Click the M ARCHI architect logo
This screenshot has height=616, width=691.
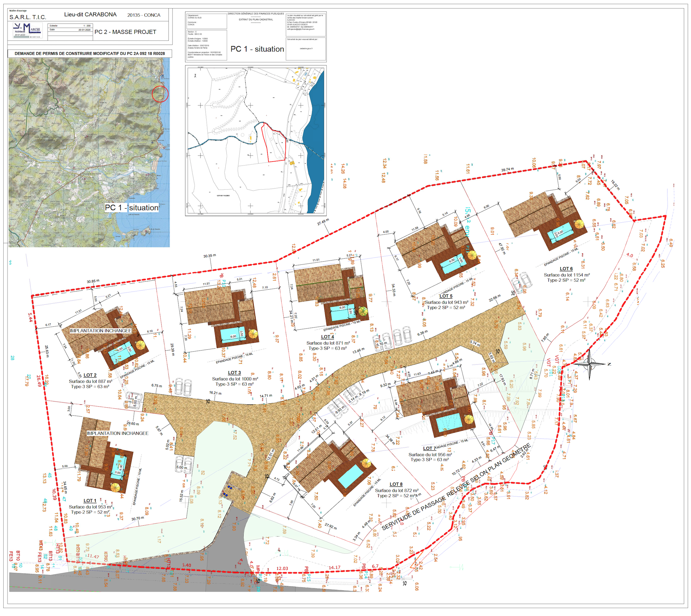click(27, 30)
